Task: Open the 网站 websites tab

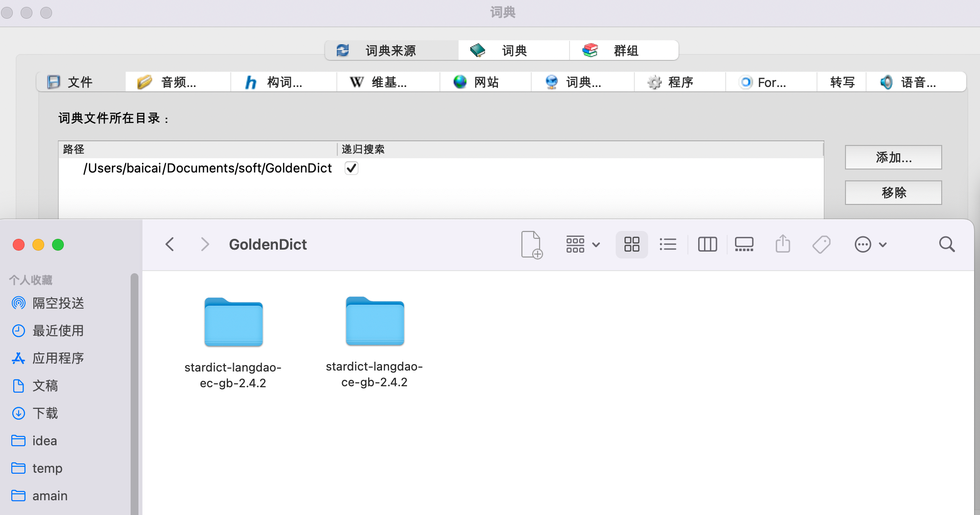Action: [x=486, y=82]
